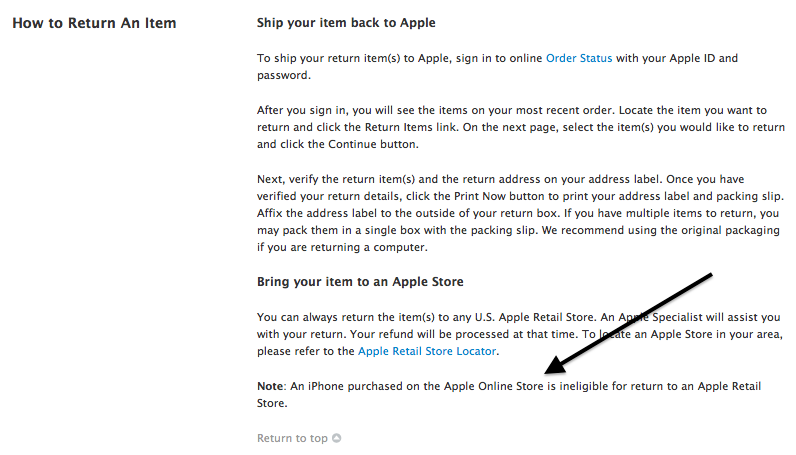Image resolution: width=796 pixels, height=455 pixels.
Task: Click the Ship your item back to Apple heading
Action: [x=346, y=22]
